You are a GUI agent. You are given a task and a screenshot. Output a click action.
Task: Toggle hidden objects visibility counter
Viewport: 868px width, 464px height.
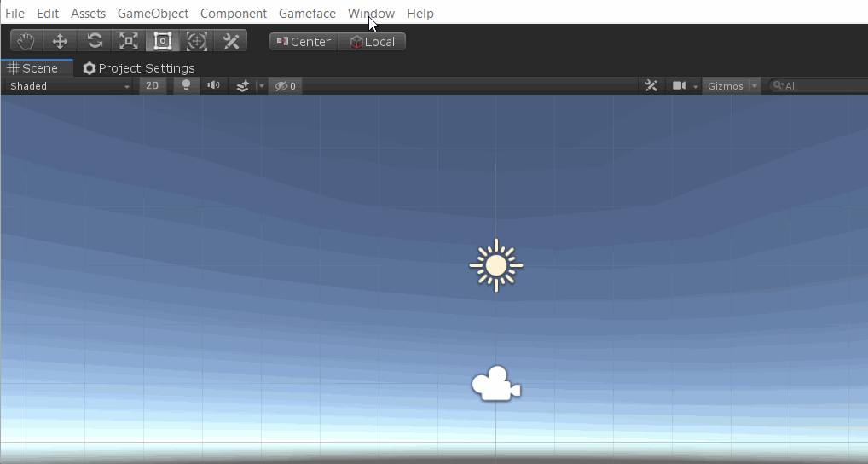click(x=286, y=86)
